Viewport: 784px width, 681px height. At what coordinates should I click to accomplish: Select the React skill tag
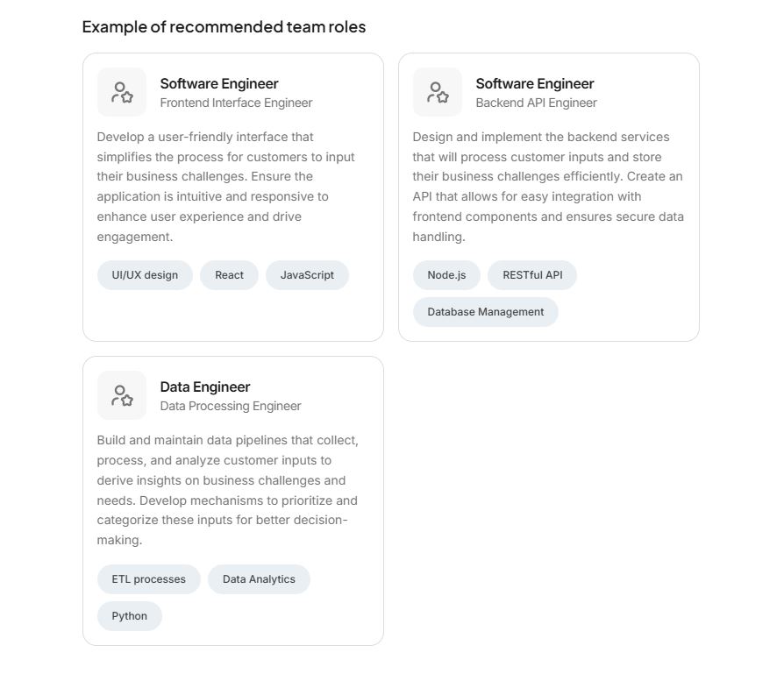click(229, 275)
